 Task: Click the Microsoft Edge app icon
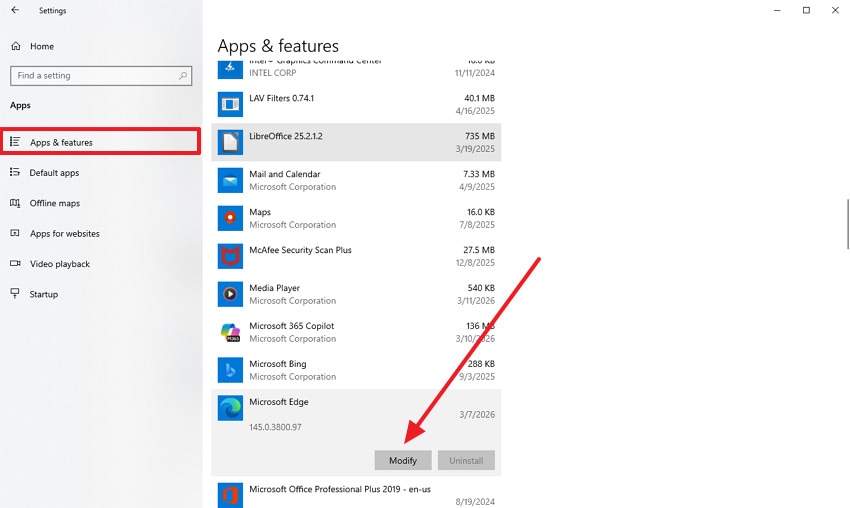click(230, 408)
